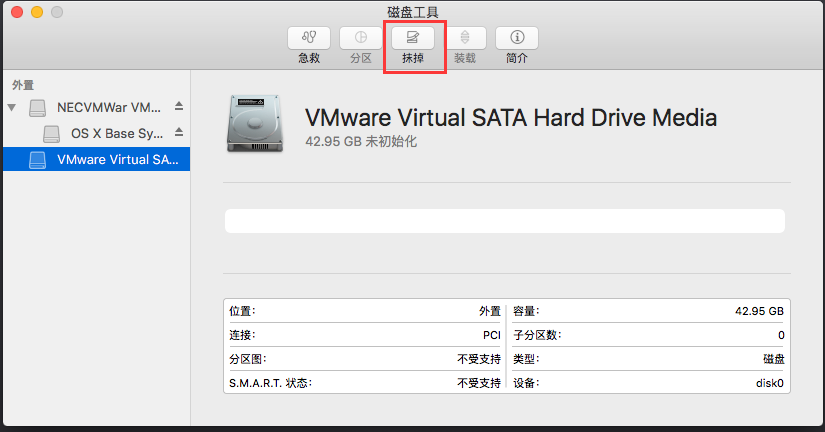The image size is (825, 432).
Task: Click the Partition (分区) toolbar button
Action: (360, 38)
